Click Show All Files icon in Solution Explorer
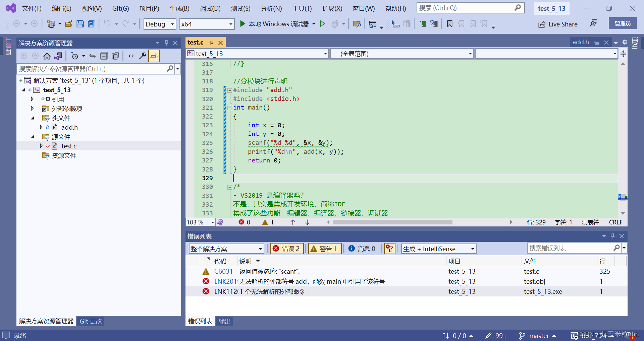 coord(115,56)
